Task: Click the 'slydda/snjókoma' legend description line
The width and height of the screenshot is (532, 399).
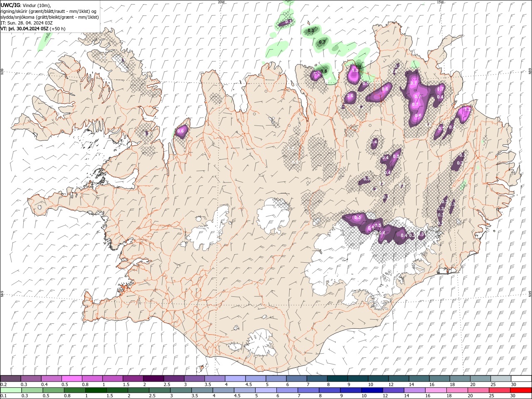Action: point(50,17)
